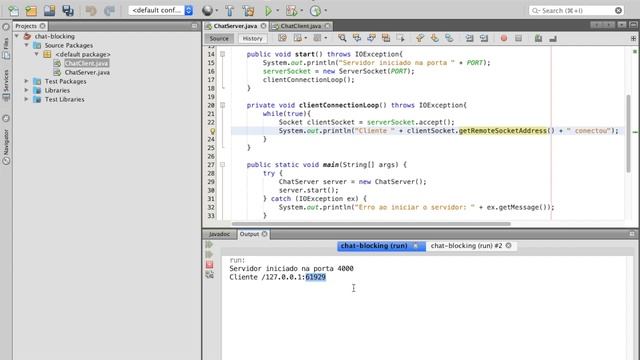Click the New File toolbar icon
The image size is (640, 360).
13,11
